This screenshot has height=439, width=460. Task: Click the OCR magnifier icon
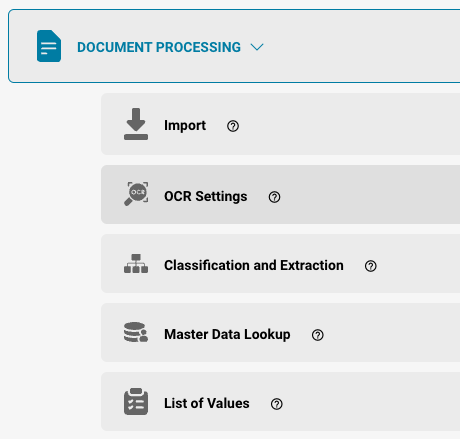[x=136, y=194]
